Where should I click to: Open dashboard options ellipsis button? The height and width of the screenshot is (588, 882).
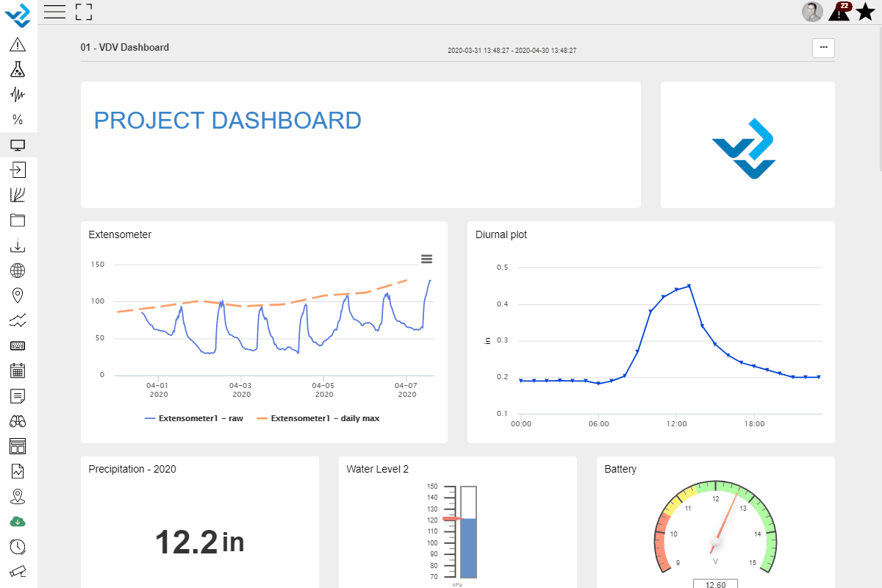click(823, 48)
